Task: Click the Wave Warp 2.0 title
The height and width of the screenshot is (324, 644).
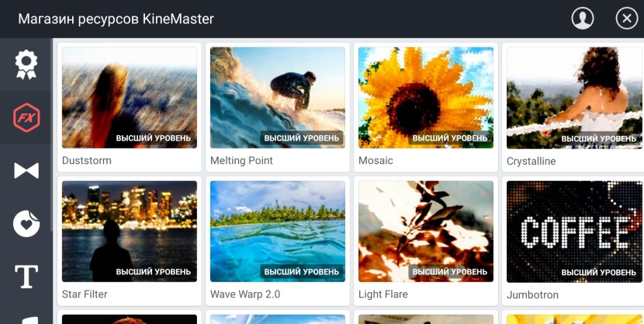Action: pyautogui.click(x=246, y=294)
